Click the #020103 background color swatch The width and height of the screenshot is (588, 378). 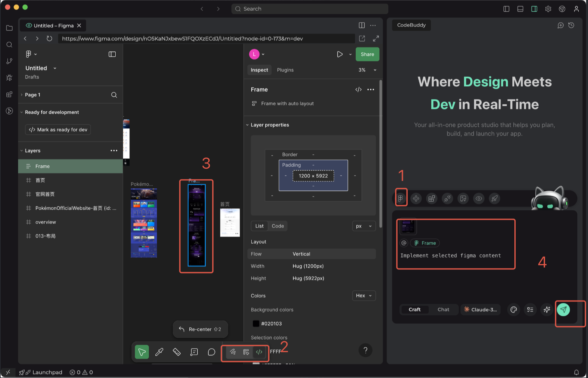coord(256,324)
